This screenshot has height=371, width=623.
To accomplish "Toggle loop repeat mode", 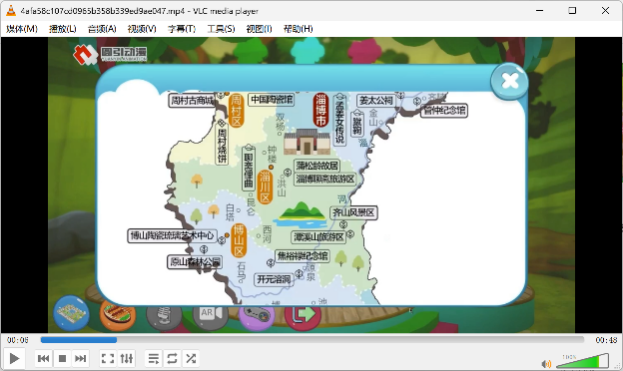I will pyautogui.click(x=172, y=359).
